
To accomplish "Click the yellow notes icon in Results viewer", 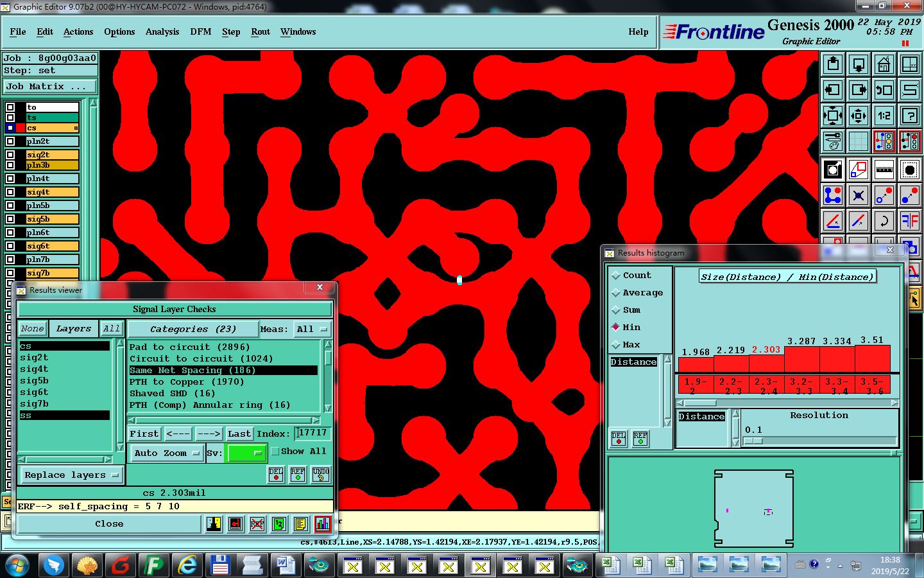I will tap(300, 524).
